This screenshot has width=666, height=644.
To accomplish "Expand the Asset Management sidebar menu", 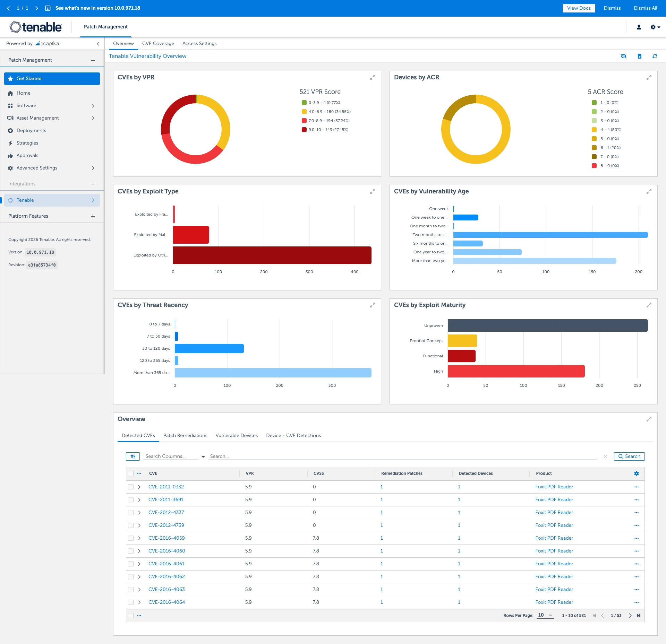I will 52,118.
